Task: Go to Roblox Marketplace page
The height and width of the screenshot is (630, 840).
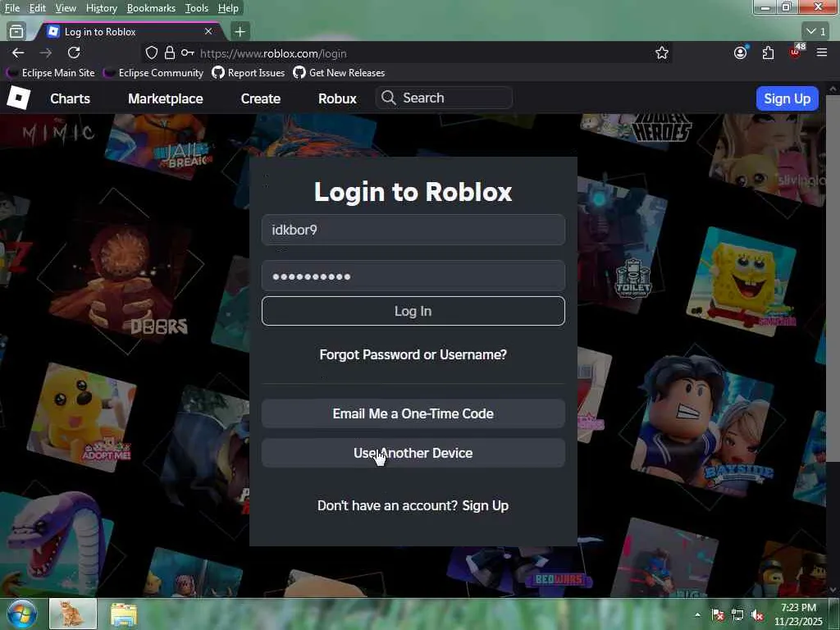Action: (x=166, y=98)
